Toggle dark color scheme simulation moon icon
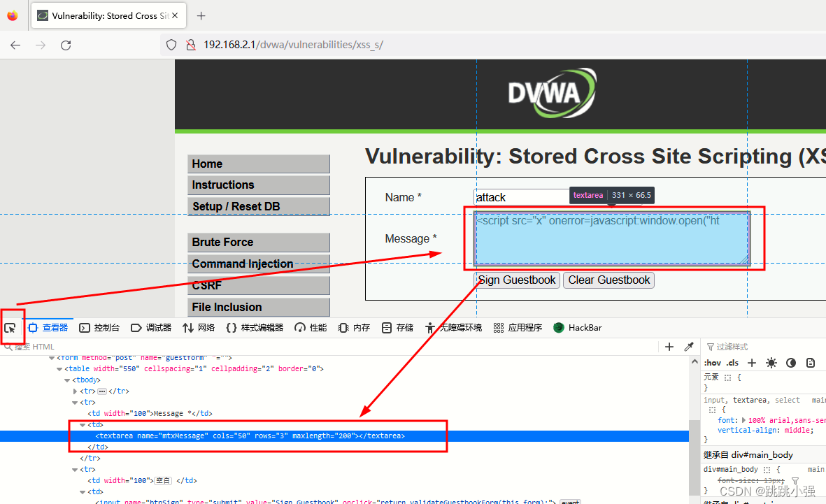Image resolution: width=826 pixels, height=504 pixels. coord(791,363)
